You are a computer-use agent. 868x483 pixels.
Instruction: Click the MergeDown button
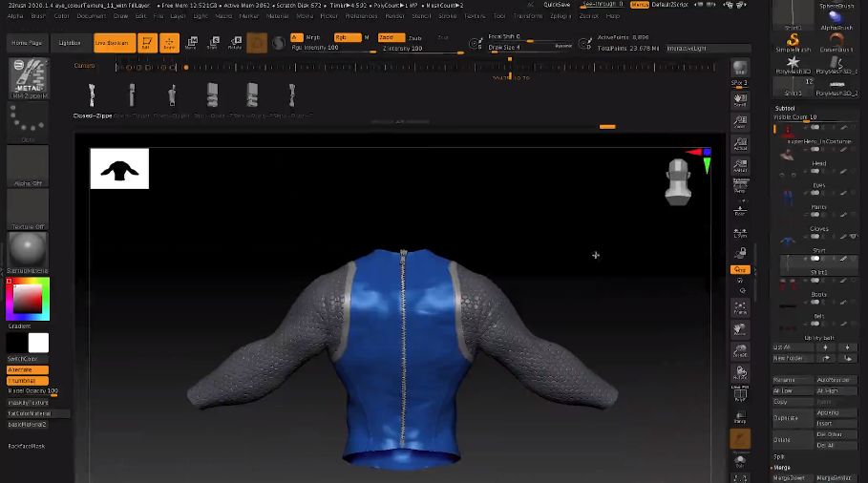[x=793, y=478]
